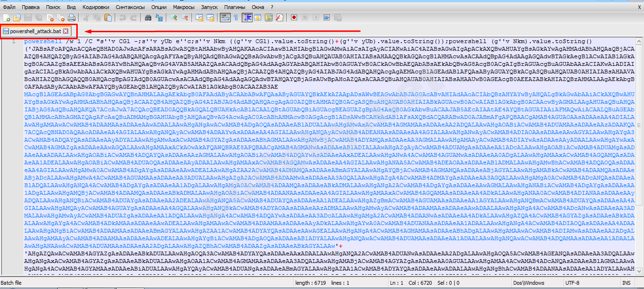Click the Close All documents icon
This screenshot has width=644, height=289.
coord(61,18)
